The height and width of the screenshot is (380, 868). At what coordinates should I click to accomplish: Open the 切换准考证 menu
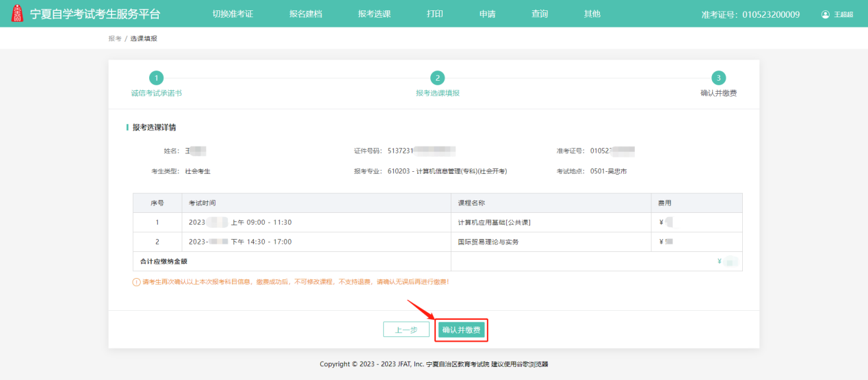[x=233, y=14]
